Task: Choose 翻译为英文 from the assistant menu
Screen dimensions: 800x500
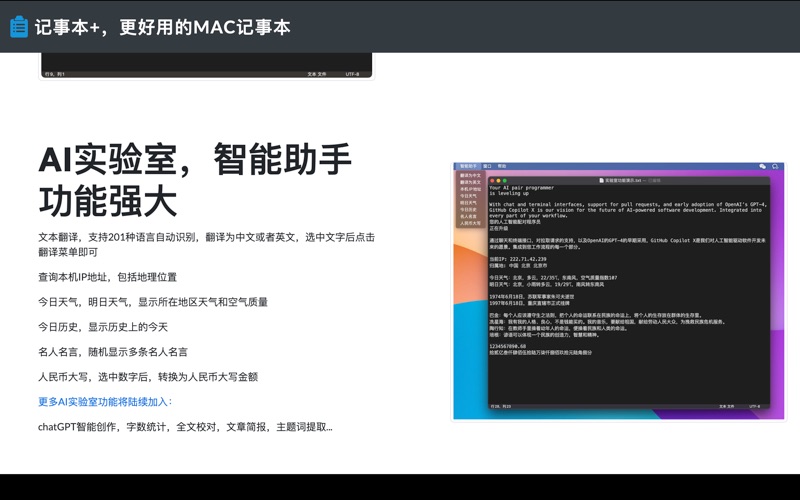Action: [x=470, y=182]
